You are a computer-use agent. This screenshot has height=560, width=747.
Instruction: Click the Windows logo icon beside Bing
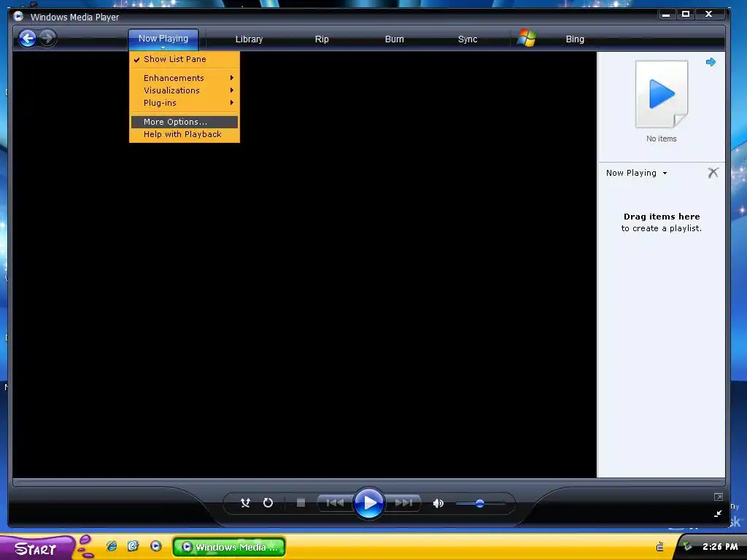[527, 38]
